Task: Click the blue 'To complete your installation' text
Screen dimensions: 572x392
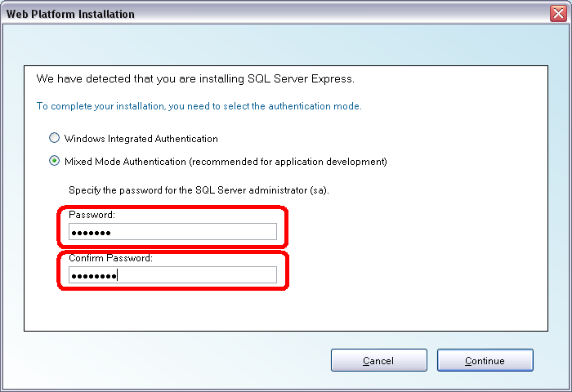Action: [x=199, y=106]
